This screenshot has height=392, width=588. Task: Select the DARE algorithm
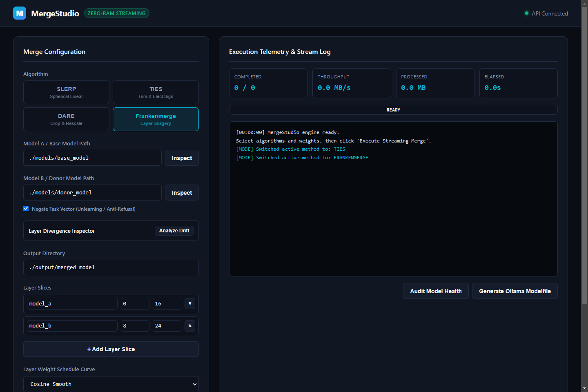(x=66, y=119)
